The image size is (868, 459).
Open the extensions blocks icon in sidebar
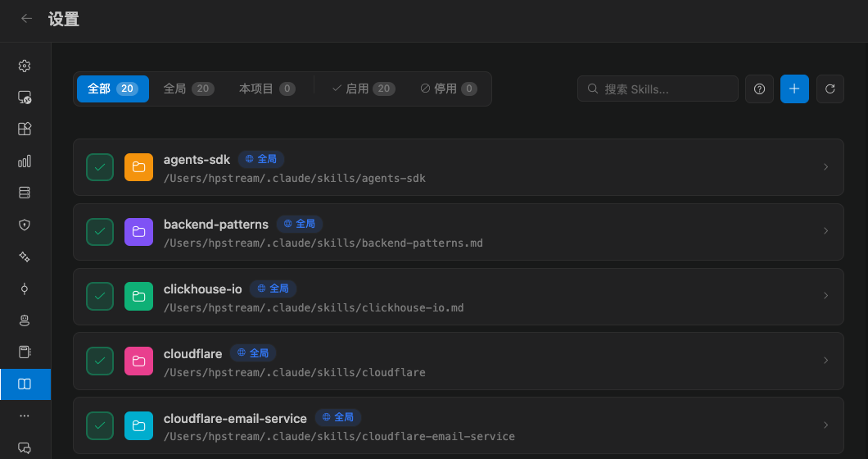click(x=25, y=130)
